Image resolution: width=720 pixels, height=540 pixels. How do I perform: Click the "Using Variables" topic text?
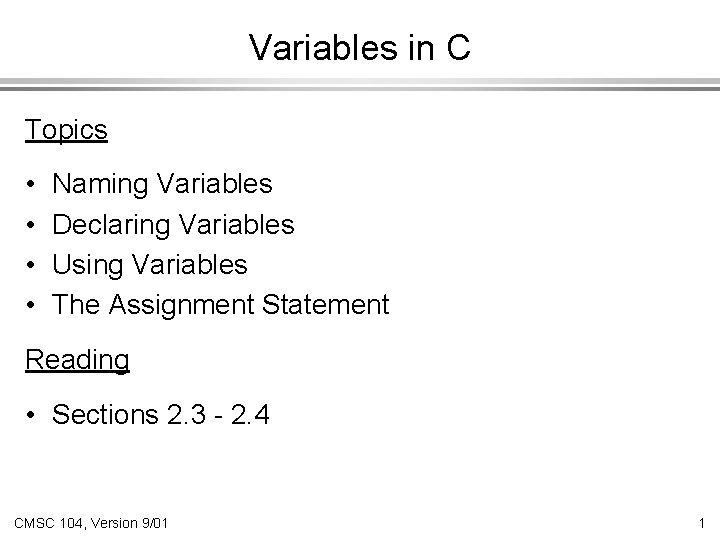149,264
